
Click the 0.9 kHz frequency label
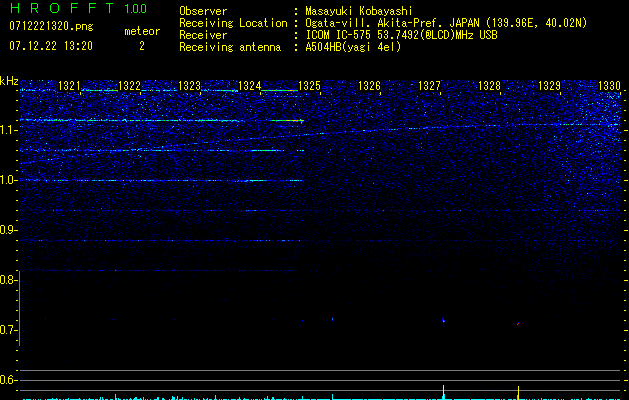point(8,230)
